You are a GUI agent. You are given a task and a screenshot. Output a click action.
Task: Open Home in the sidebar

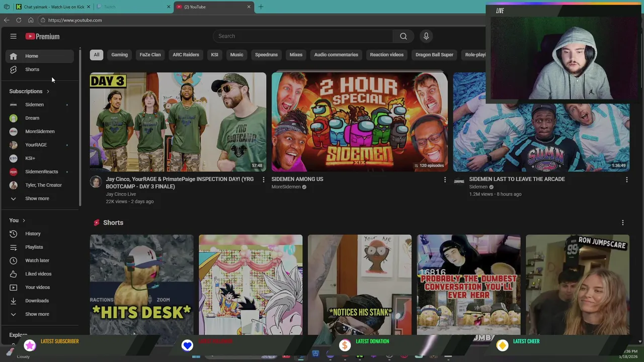coord(41,56)
